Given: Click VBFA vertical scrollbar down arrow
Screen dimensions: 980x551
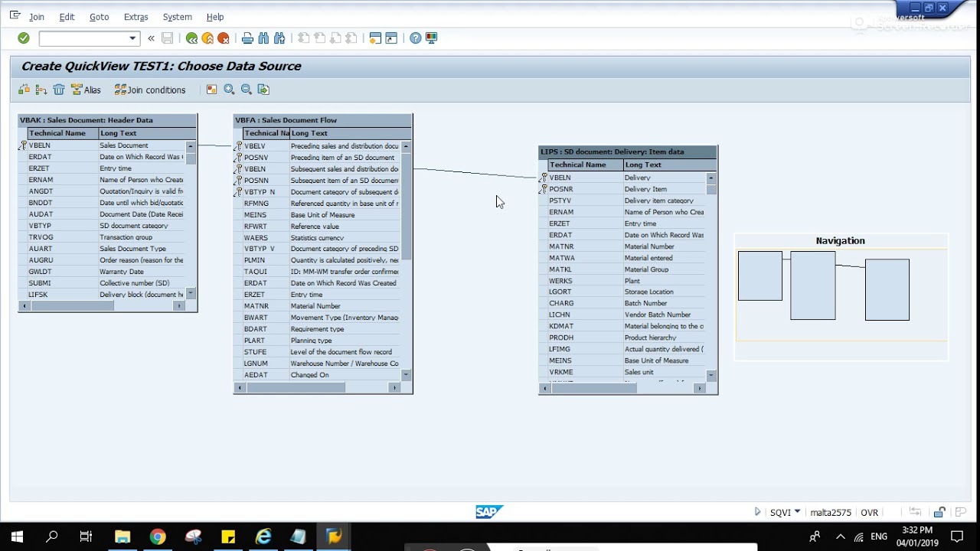Looking at the screenshot, I should (x=406, y=375).
